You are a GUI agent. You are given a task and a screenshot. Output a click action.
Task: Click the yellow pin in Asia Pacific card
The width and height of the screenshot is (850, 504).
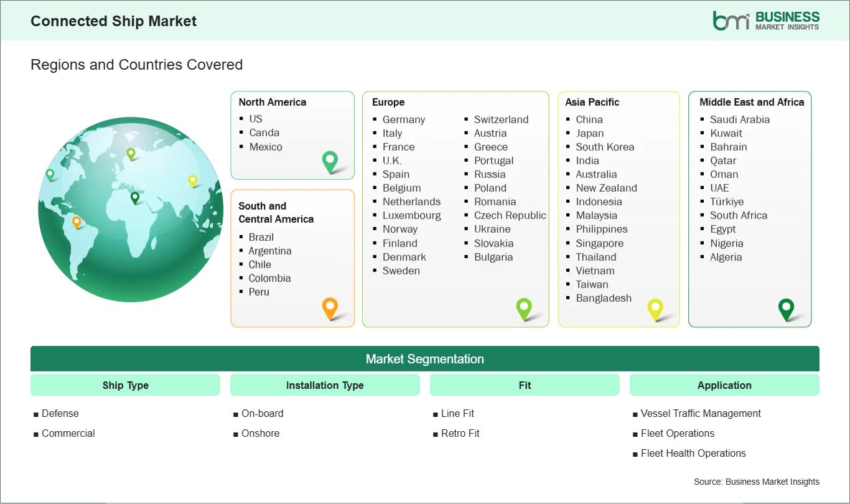click(x=655, y=308)
